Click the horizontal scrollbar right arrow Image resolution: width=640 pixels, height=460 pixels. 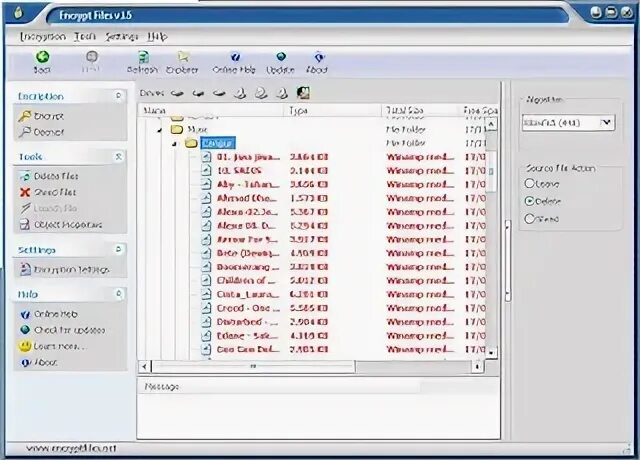[478, 367]
